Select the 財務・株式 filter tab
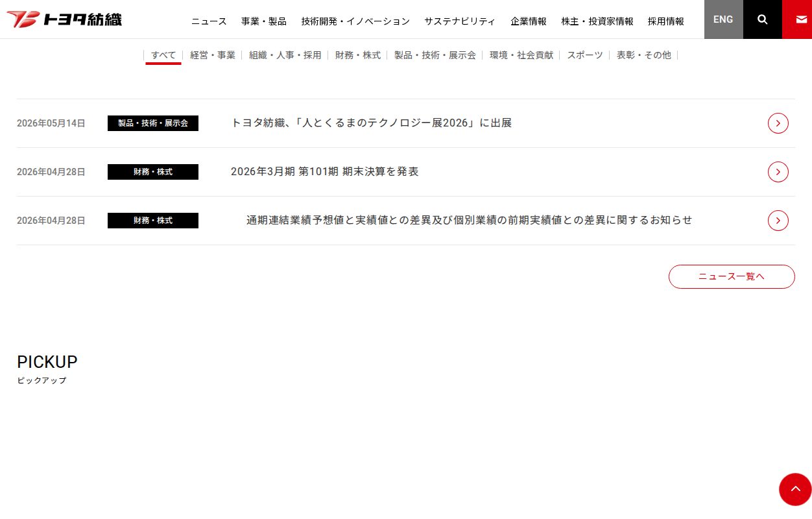812x519 pixels. pyautogui.click(x=358, y=55)
